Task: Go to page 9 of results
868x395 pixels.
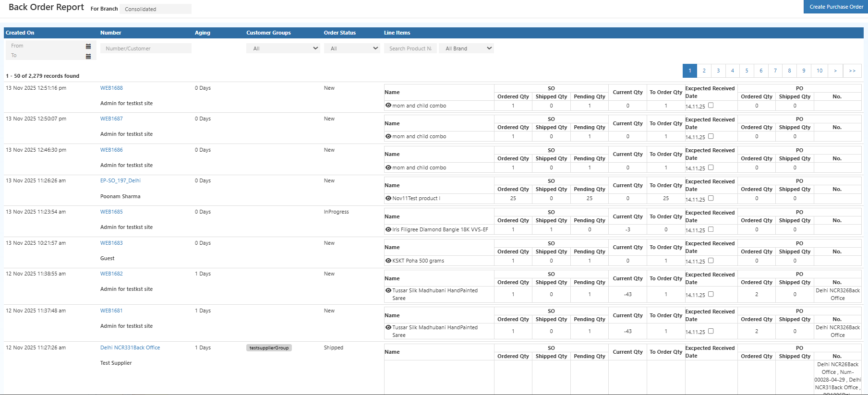Action: 804,71
